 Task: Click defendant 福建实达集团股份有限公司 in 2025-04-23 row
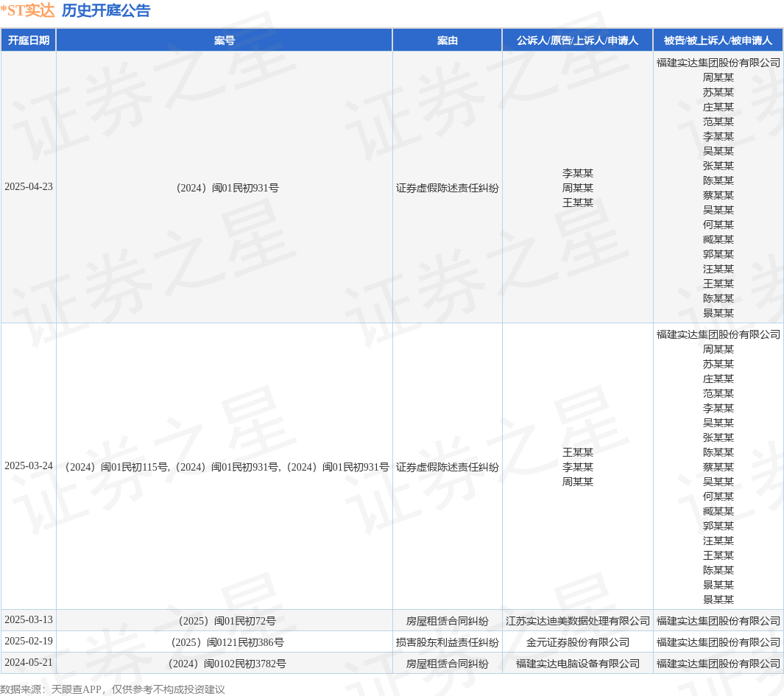click(x=718, y=63)
